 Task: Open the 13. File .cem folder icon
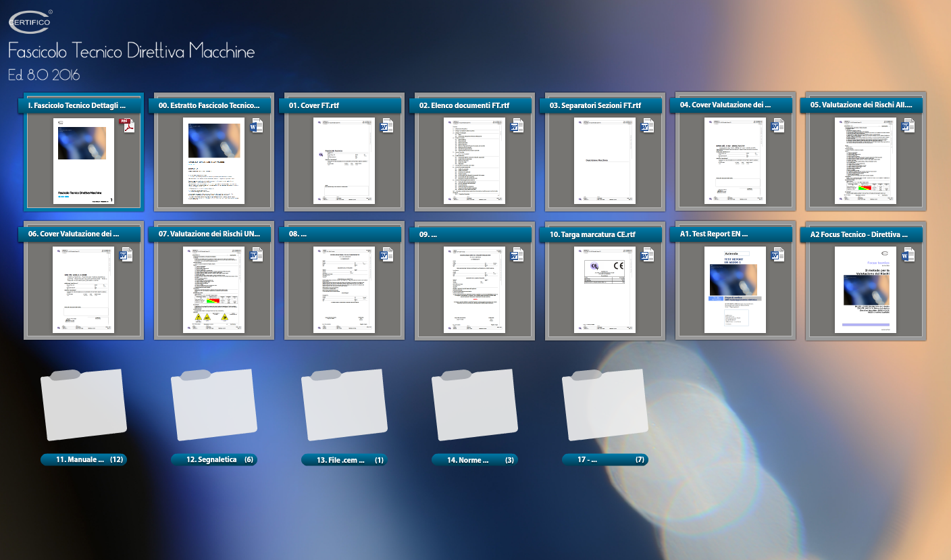344,404
